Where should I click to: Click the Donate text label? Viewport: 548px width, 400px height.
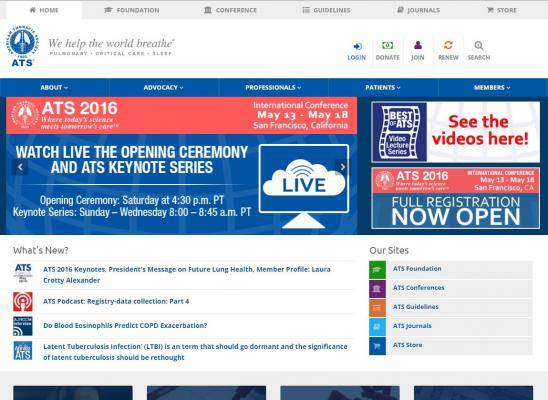coord(388,58)
